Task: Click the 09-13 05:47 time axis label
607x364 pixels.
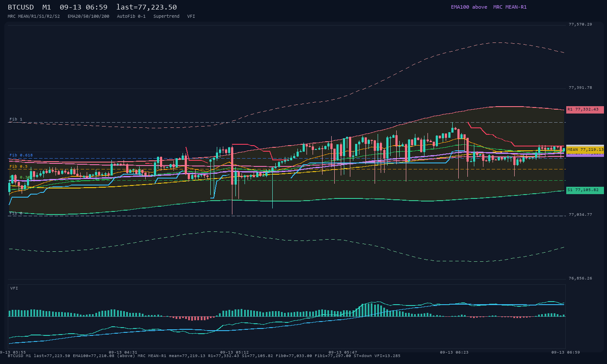Action: coord(343,352)
